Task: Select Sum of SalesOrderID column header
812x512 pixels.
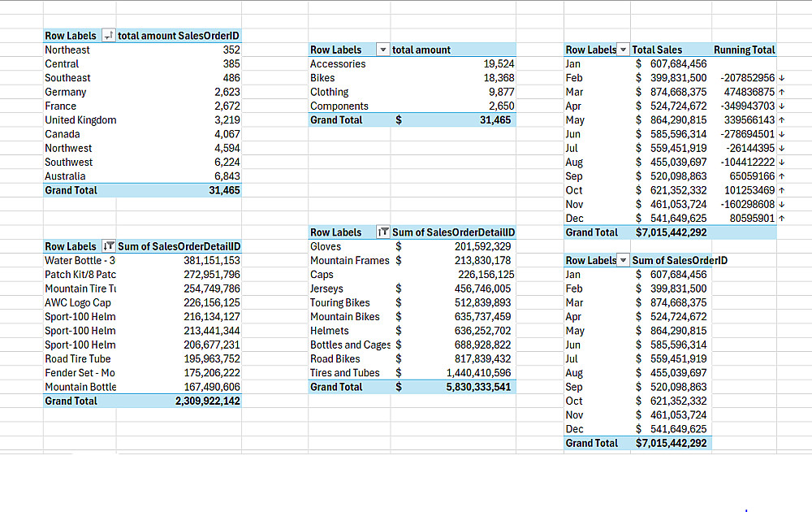Action: point(680,260)
